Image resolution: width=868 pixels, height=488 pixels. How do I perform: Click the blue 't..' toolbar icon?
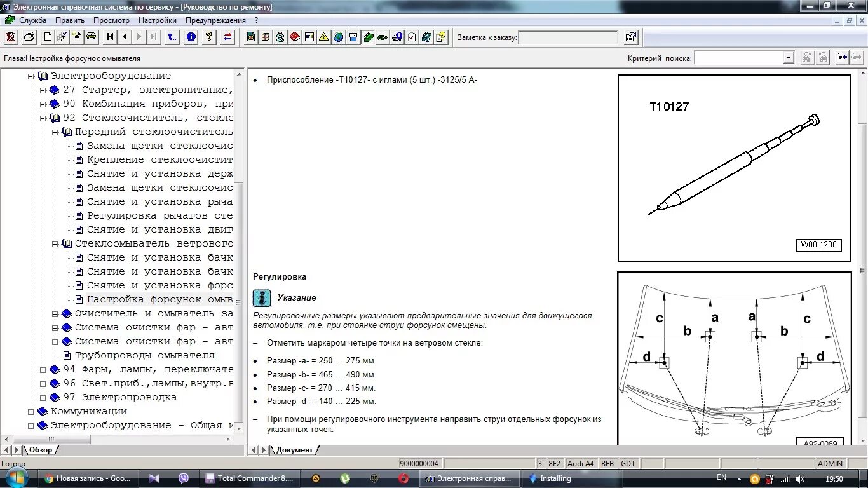173,37
